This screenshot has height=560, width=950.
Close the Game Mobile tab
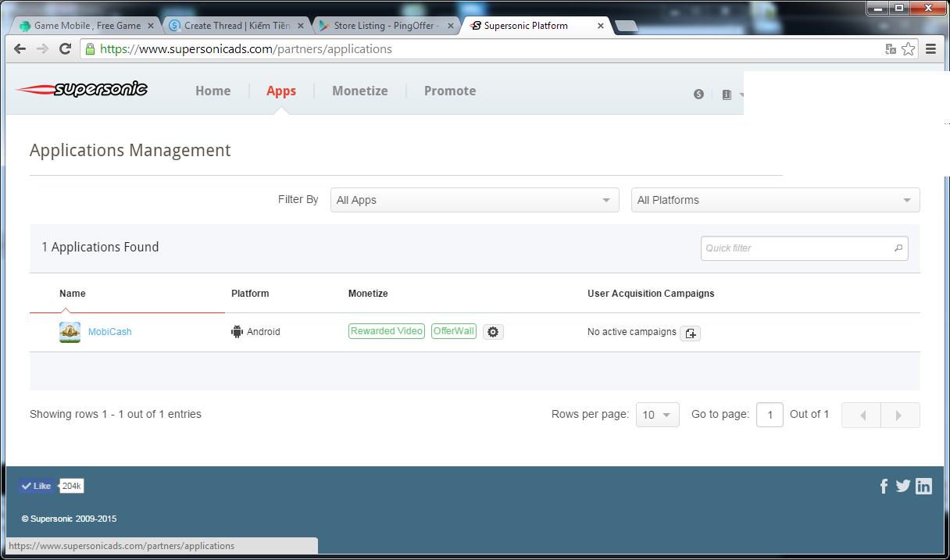pos(151,26)
